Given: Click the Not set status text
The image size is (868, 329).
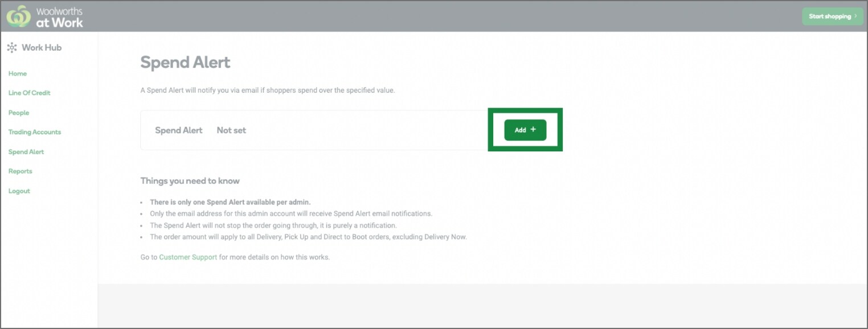Looking at the screenshot, I should click(231, 130).
